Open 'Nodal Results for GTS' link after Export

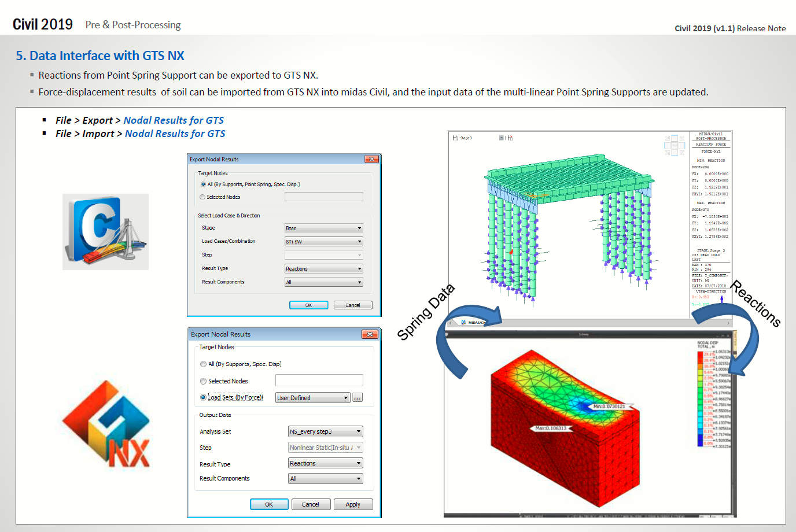click(x=174, y=120)
